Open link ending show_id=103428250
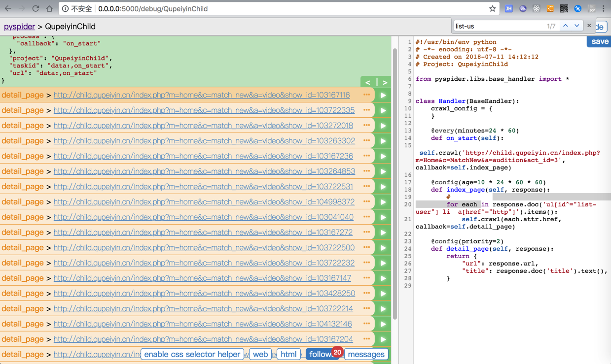611x364 pixels. (204, 294)
